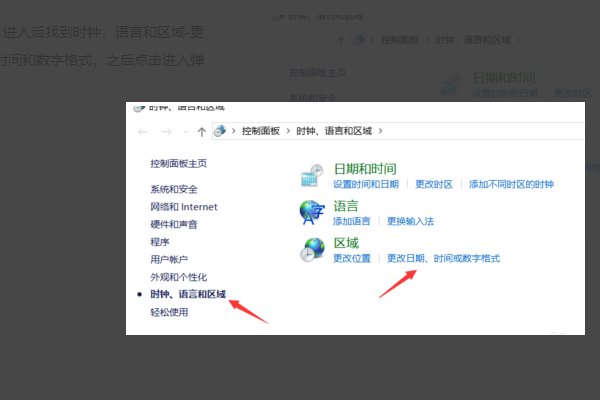Open 程序 category in sidebar
The width and height of the screenshot is (600, 400).
160,242
